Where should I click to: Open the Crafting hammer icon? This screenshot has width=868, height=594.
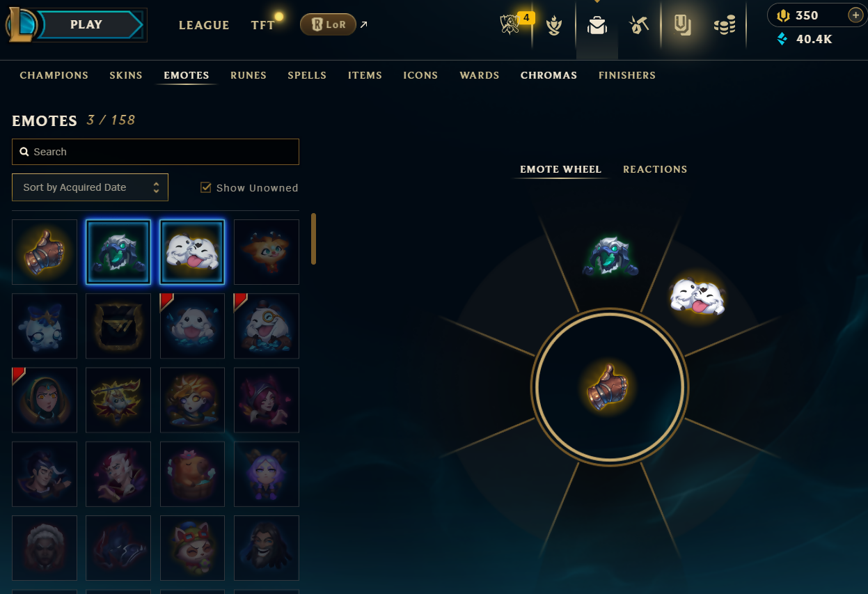[639, 26]
